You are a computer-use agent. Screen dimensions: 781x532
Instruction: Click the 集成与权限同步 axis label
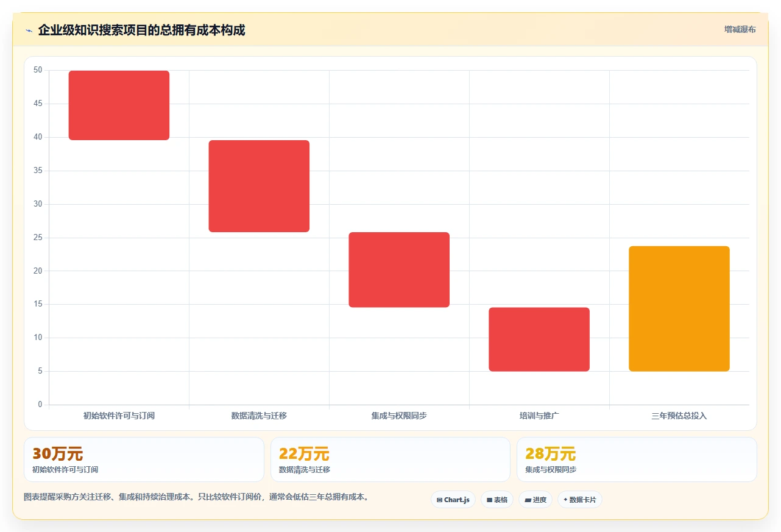pos(399,416)
